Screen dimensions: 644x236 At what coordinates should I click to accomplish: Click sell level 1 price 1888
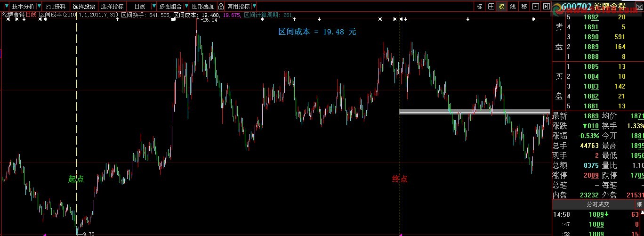point(591,57)
